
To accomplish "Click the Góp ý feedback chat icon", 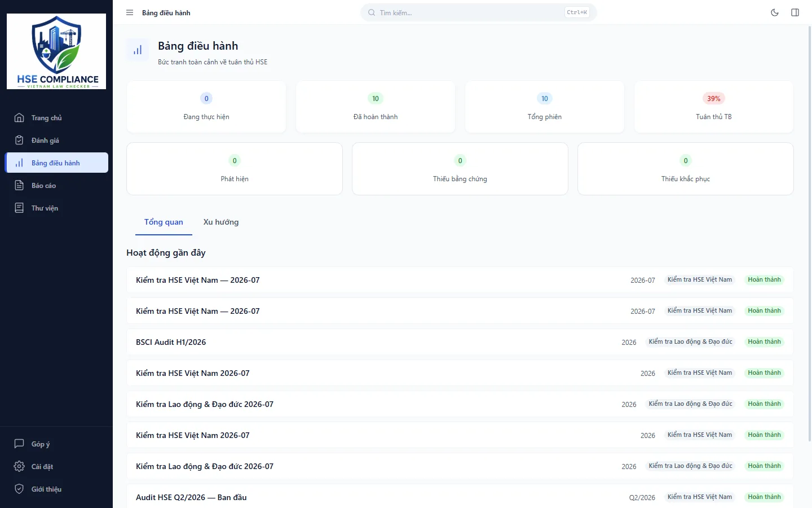I will click(x=19, y=444).
